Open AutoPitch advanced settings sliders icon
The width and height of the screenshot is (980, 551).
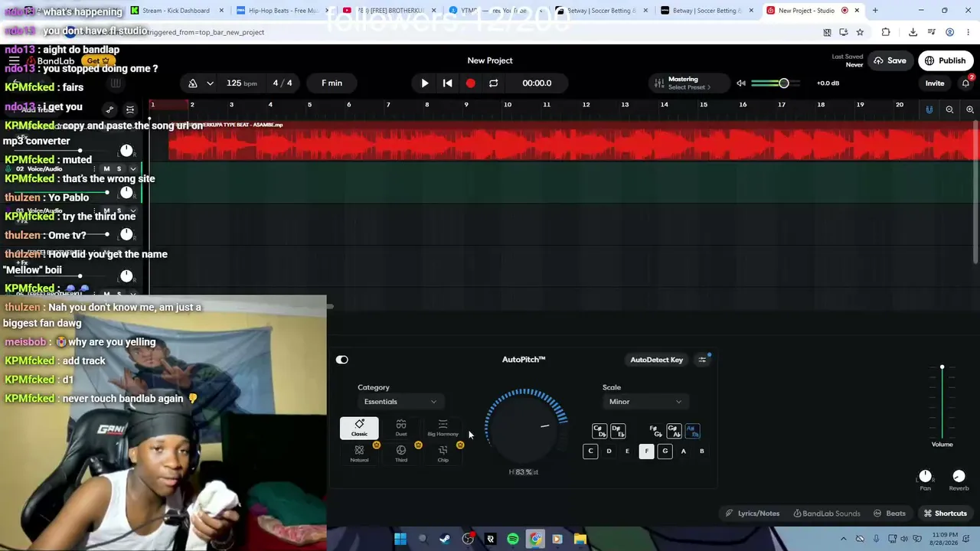click(702, 360)
